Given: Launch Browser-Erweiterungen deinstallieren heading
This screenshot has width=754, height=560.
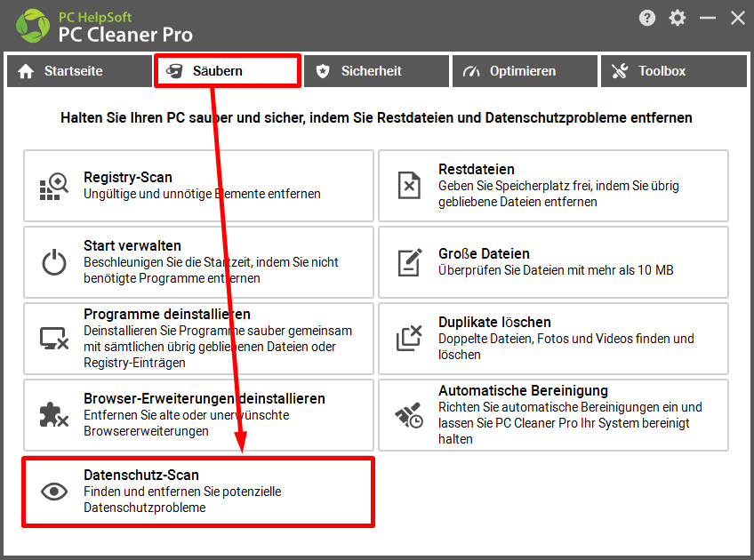Looking at the screenshot, I should (x=205, y=398).
